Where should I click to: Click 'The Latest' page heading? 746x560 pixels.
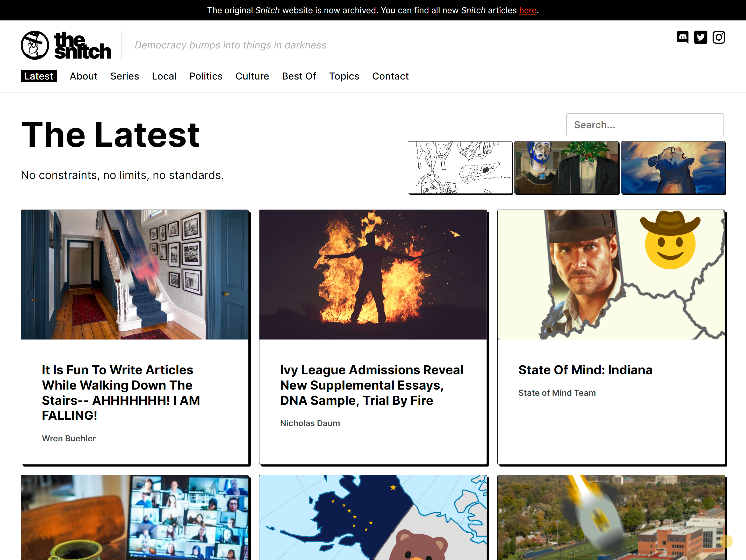[111, 135]
